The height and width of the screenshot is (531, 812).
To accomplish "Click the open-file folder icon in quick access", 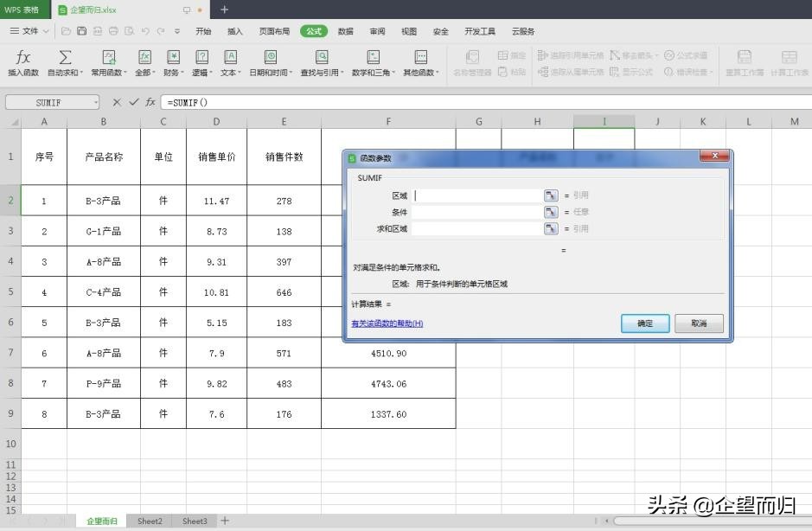I will coord(66,31).
